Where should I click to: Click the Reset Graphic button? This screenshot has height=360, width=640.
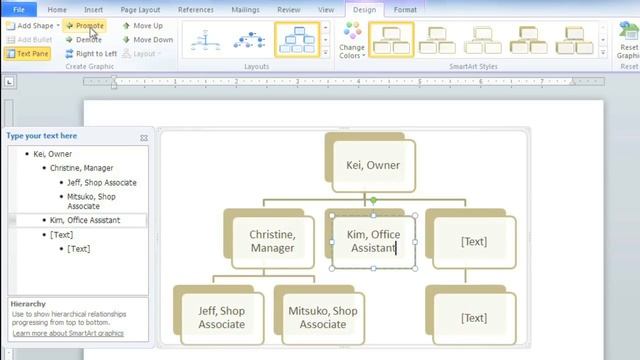click(628, 40)
